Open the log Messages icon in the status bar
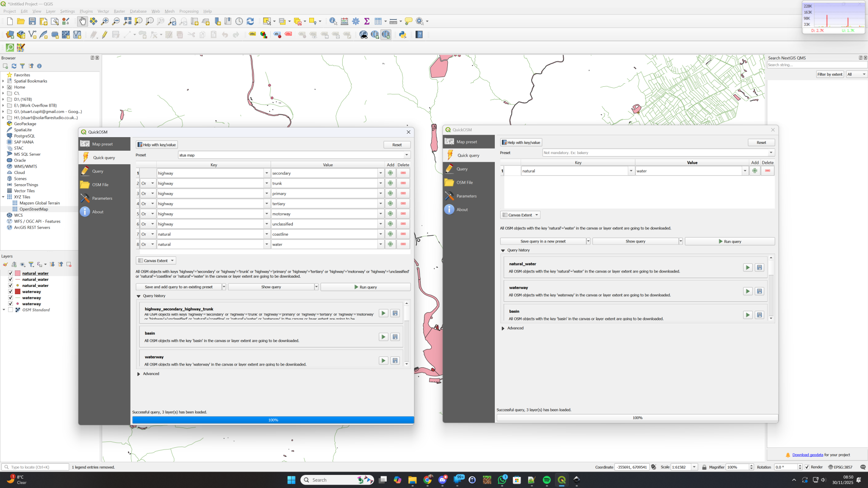Image resolution: width=868 pixels, height=488 pixels. pos(863,467)
